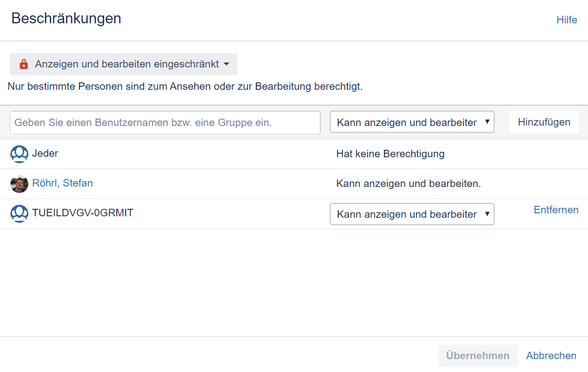Focus the username or group input field
This screenshot has width=588, height=372.
[165, 123]
